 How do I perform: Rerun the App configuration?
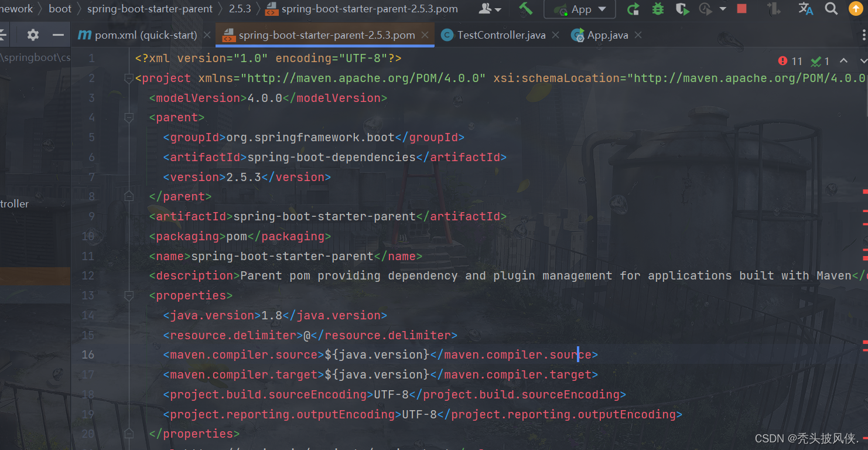pyautogui.click(x=633, y=9)
